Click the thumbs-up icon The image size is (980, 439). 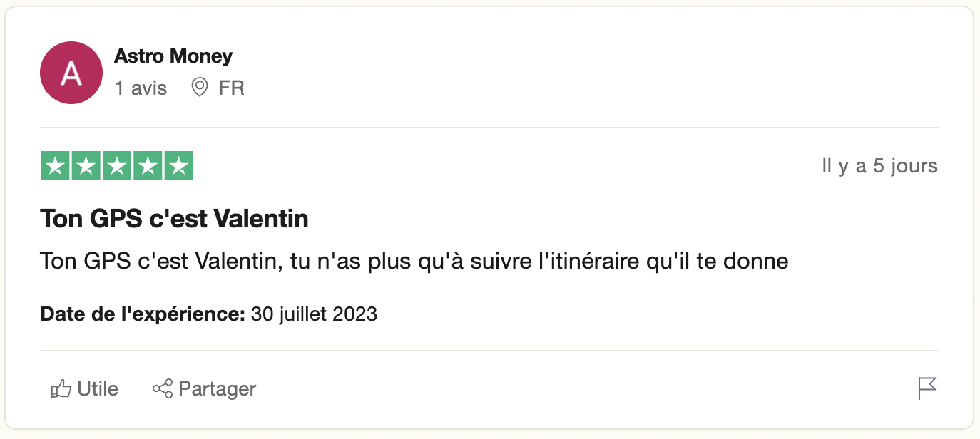(x=61, y=389)
